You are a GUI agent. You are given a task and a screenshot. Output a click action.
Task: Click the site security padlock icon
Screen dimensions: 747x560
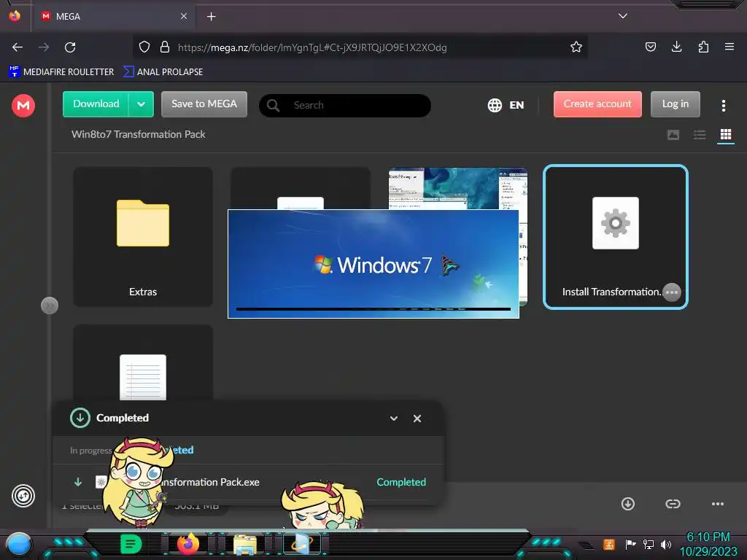pyautogui.click(x=165, y=47)
